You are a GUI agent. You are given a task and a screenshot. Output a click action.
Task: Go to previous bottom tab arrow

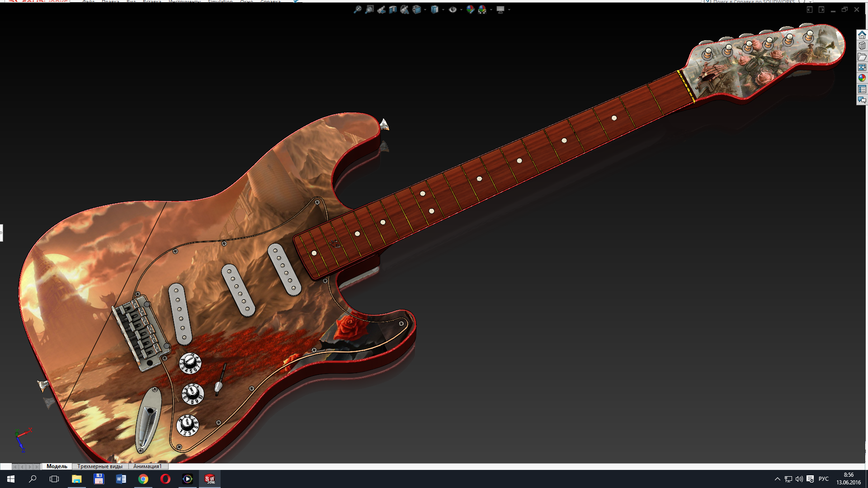click(22, 466)
